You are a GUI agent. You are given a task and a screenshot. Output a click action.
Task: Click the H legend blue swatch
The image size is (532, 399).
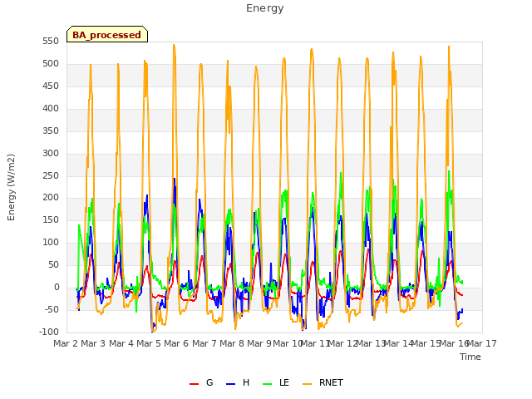click(x=231, y=384)
